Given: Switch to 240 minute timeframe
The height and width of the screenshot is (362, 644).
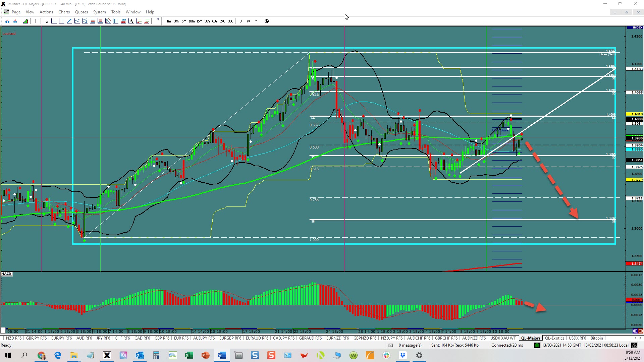Looking at the screenshot, I should coord(222,21).
